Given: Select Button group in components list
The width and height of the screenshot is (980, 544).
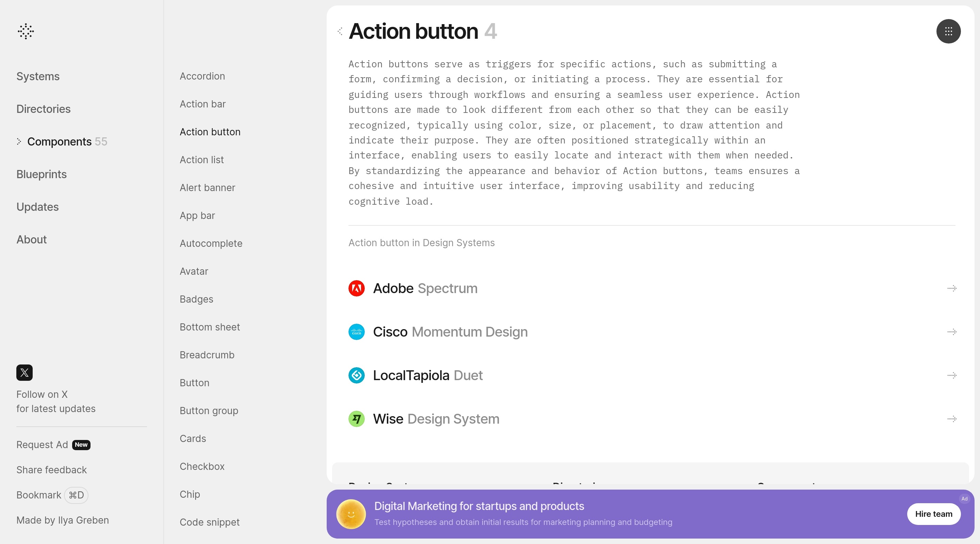Looking at the screenshot, I should [209, 411].
